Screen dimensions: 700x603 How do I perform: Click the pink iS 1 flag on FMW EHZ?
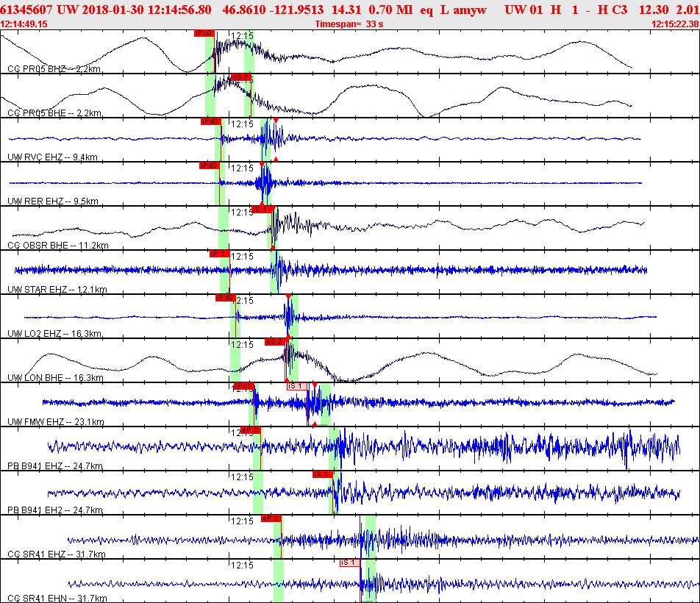coord(297,386)
